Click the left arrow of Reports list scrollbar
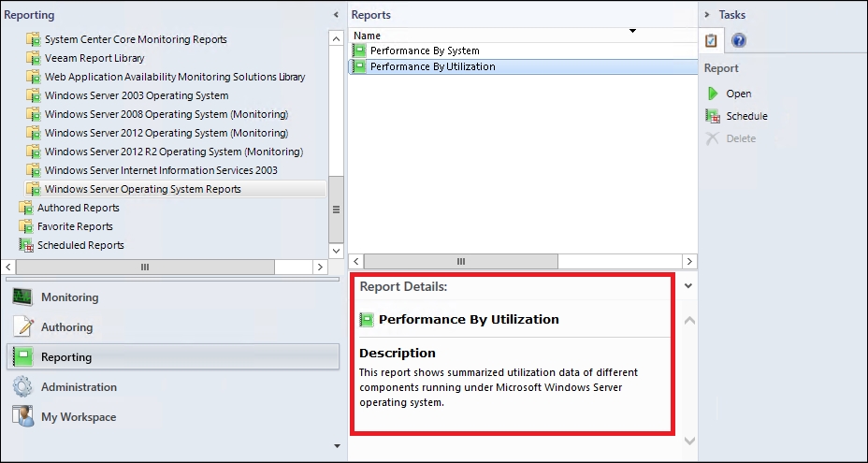This screenshot has height=463, width=868. tap(356, 261)
